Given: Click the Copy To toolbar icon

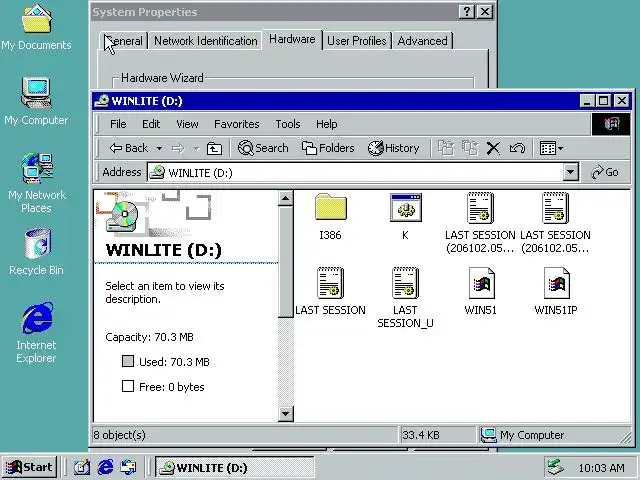Looking at the screenshot, I should point(470,148).
